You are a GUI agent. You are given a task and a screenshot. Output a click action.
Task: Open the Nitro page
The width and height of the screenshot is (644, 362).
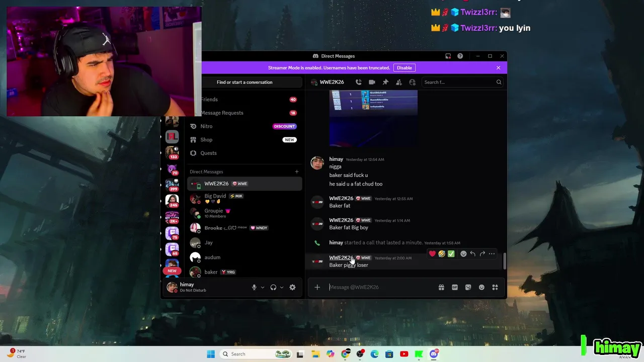click(245, 126)
